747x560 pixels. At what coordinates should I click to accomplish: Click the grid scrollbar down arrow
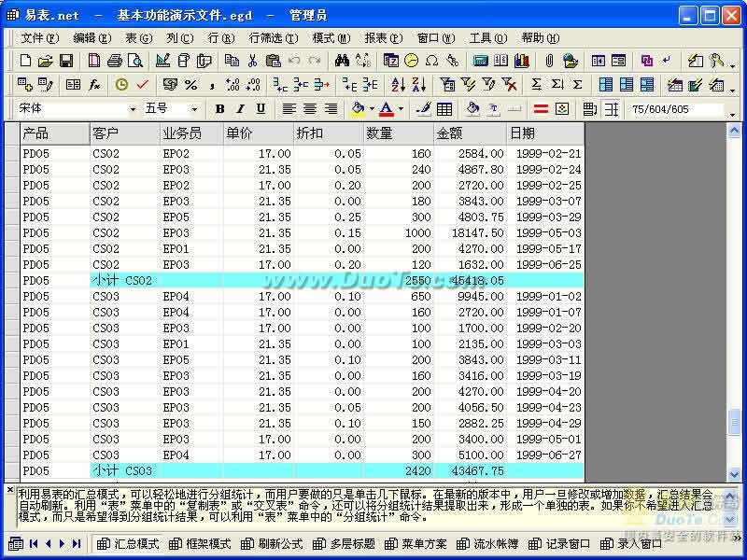(734, 473)
